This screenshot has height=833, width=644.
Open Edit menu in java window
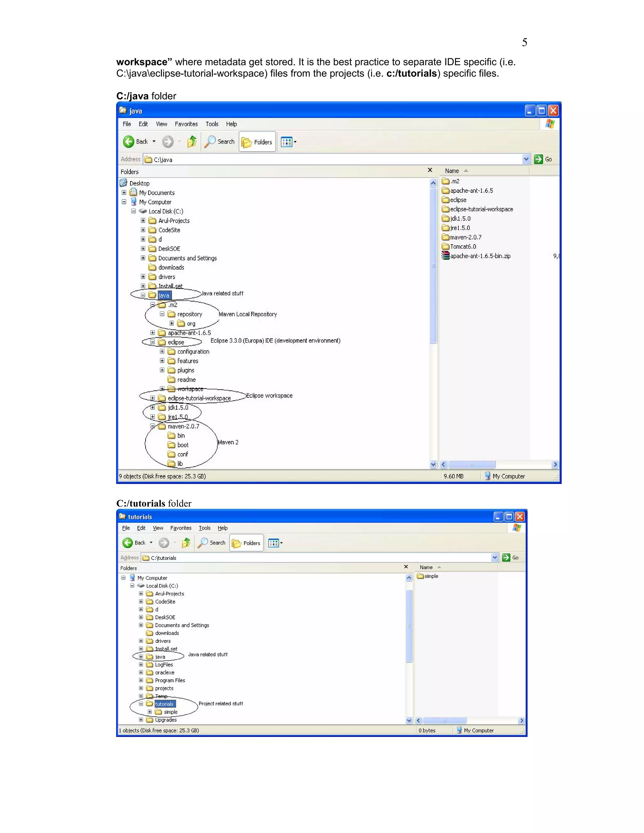tap(143, 124)
